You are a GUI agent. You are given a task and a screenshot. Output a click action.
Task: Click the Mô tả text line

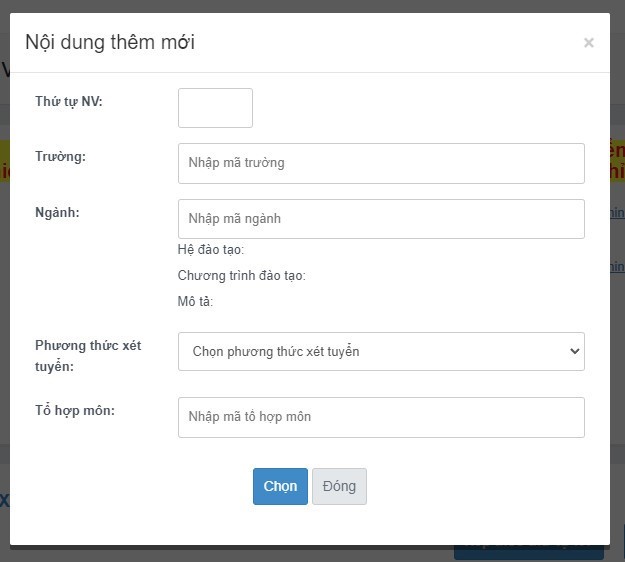(x=196, y=302)
